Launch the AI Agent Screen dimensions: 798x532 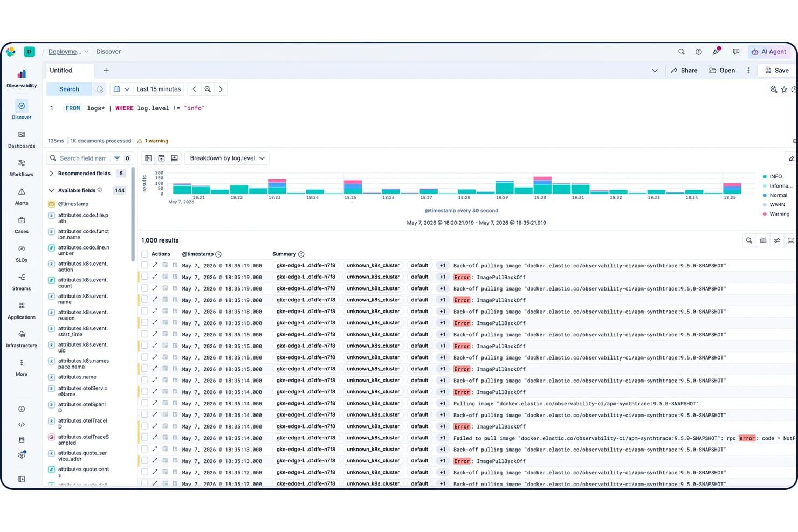click(769, 52)
